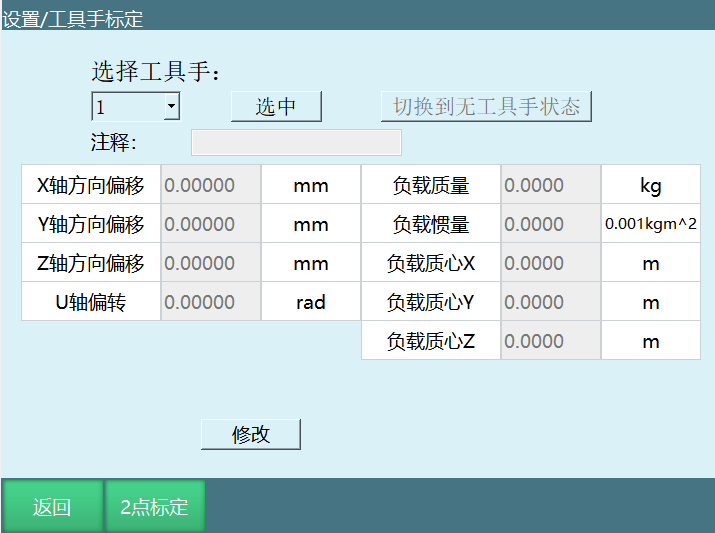
Task: Select the Z轴方向偏移 value field
Action: coord(210,263)
